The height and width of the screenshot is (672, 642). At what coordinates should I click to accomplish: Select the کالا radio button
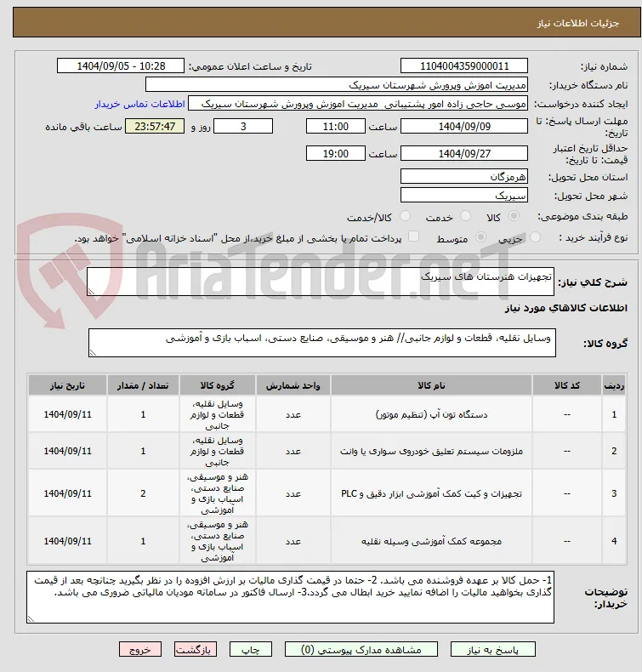pos(514,216)
